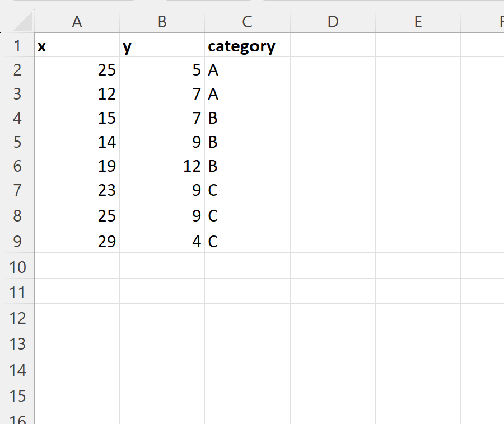Select column D header

[x=333, y=22]
